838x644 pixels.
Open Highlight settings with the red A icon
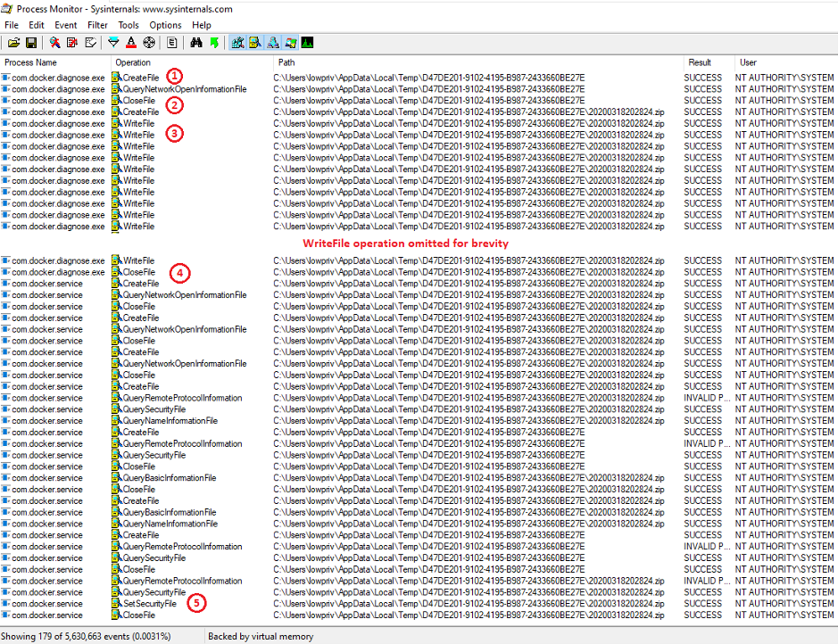[131, 43]
